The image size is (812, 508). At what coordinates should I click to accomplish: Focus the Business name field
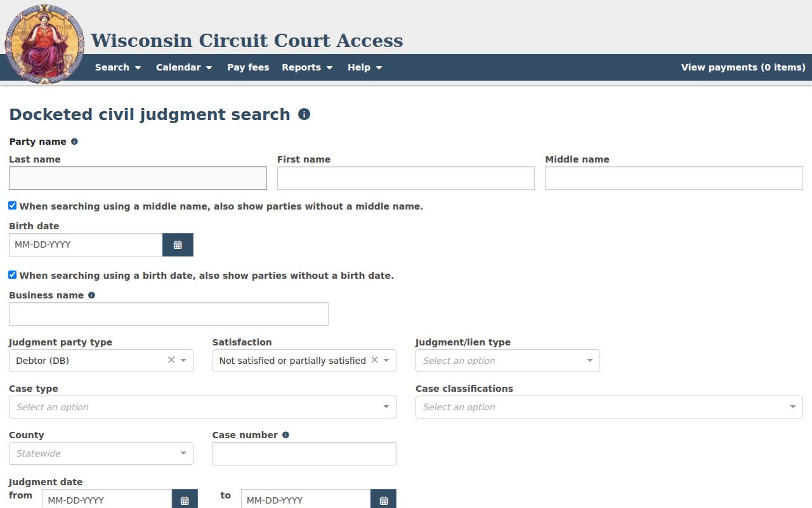pos(169,314)
